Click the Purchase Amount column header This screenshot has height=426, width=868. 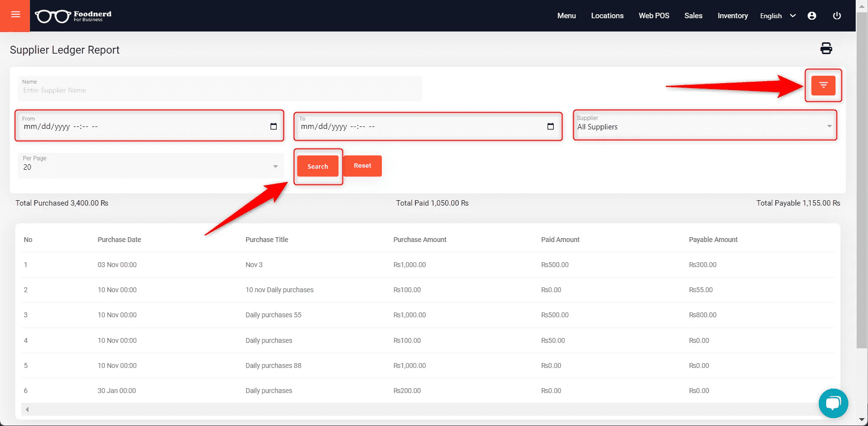tap(420, 240)
